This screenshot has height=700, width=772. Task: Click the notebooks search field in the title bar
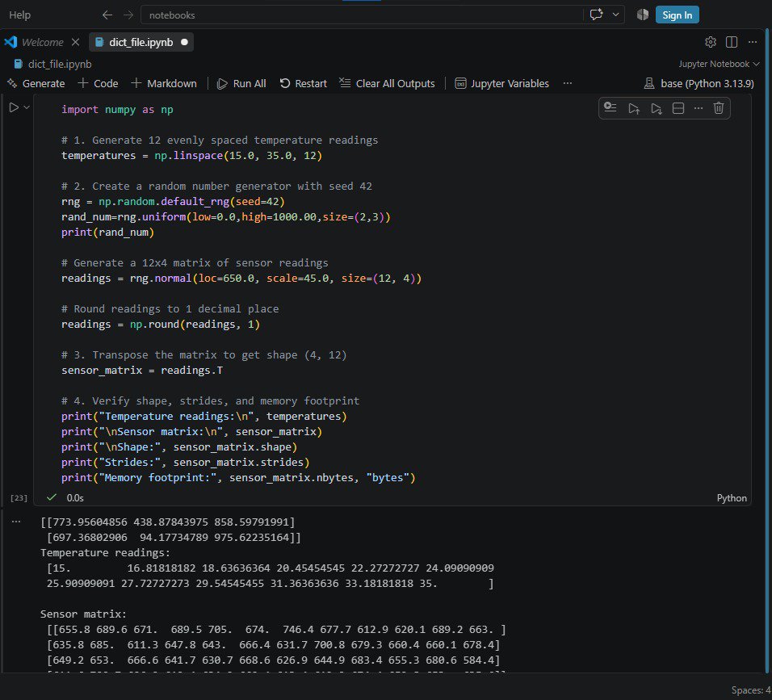[x=362, y=15]
